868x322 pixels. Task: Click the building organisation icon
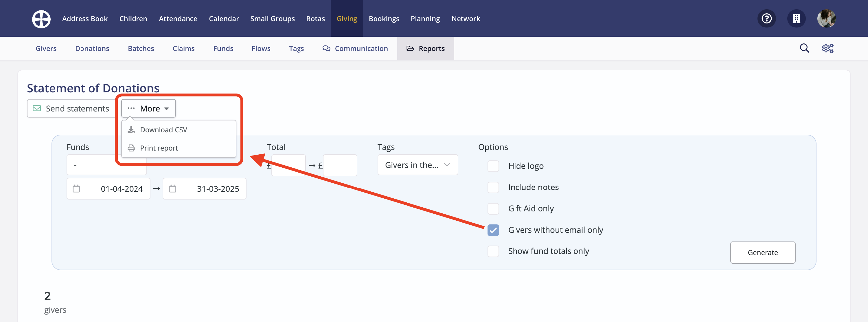click(x=796, y=19)
